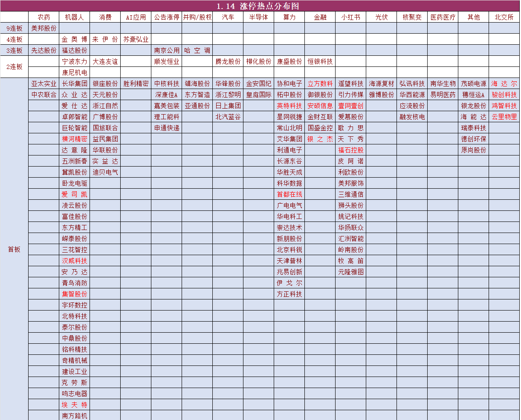Click the cell 理工能科
This screenshot has height=420, width=521.
pos(167,117)
